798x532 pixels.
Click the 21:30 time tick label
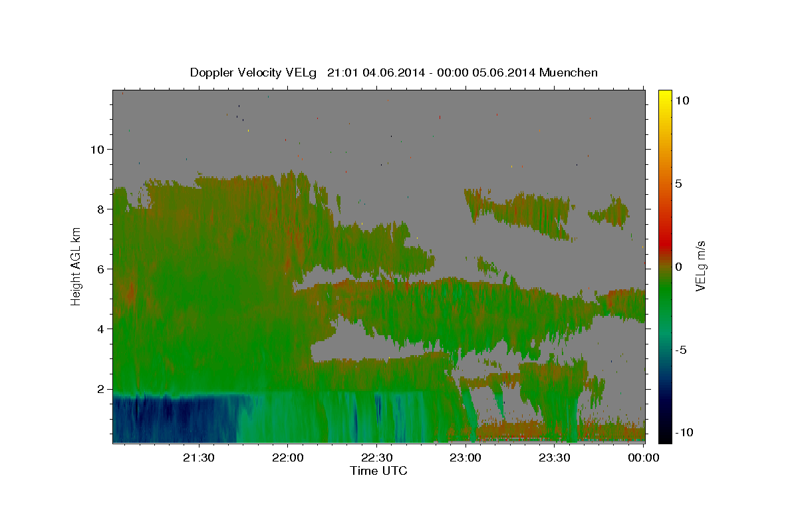tap(199, 458)
